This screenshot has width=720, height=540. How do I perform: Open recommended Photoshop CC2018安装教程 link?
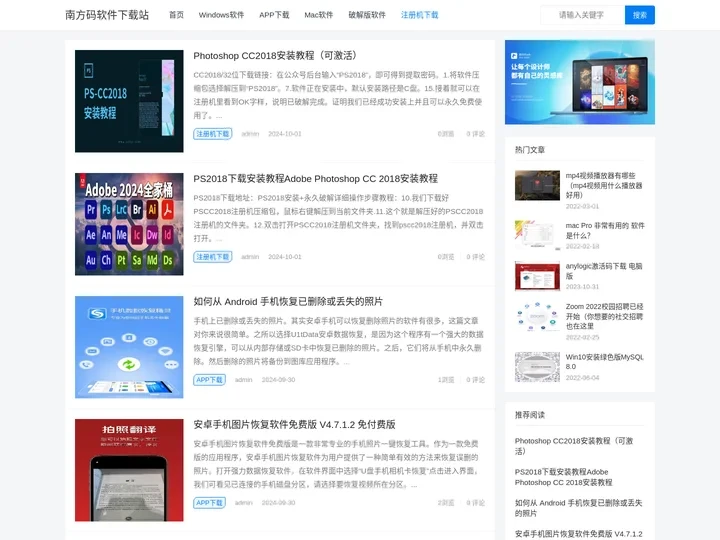(x=574, y=446)
